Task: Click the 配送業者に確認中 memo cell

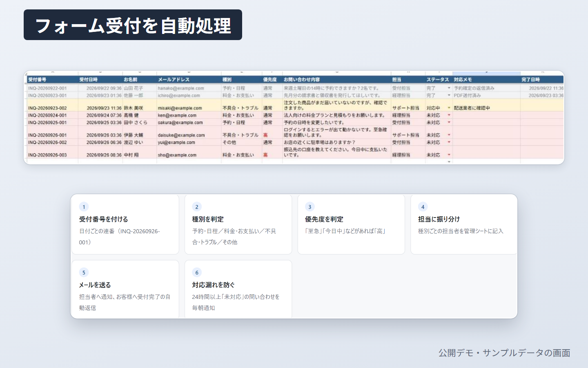Action: tap(486, 105)
